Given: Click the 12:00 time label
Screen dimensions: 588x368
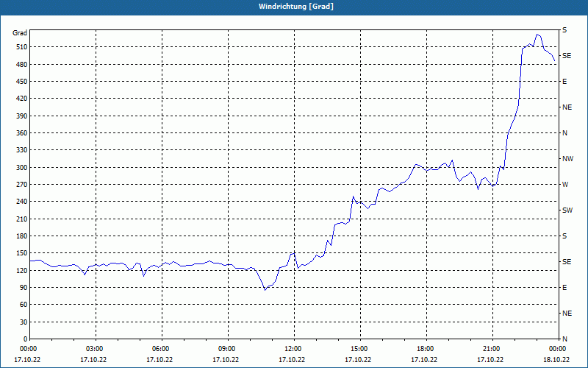Looking at the screenshot, I should pyautogui.click(x=292, y=348).
